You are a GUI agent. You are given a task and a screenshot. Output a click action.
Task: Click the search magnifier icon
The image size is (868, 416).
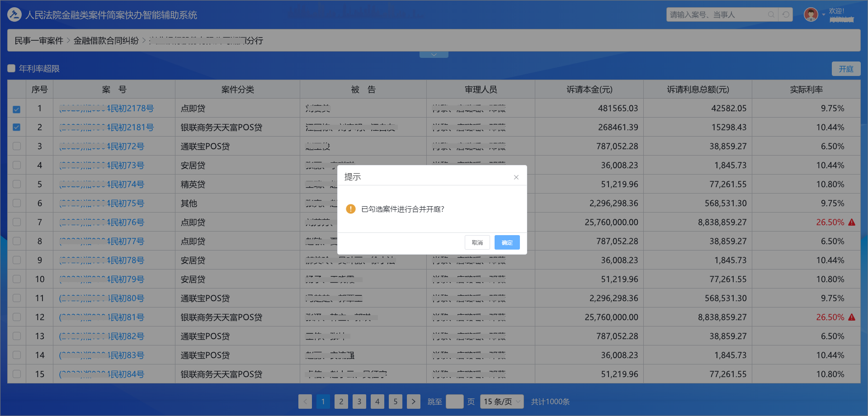pos(771,15)
